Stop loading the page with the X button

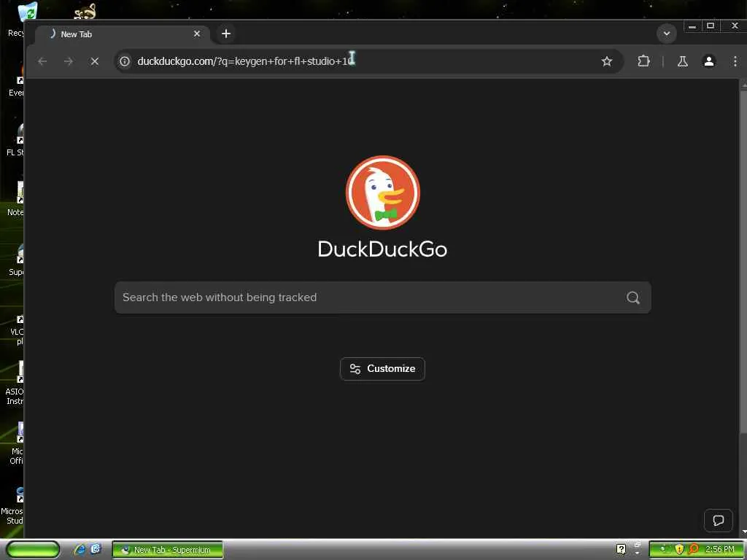[x=94, y=61]
